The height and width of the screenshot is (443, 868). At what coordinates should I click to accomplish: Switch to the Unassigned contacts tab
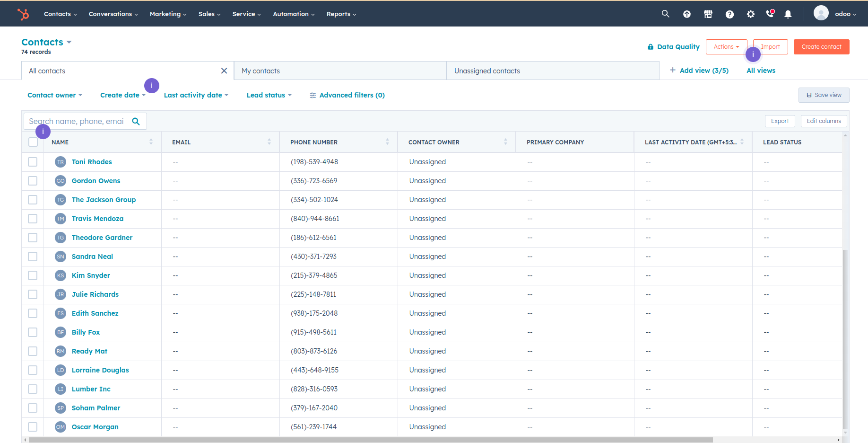[487, 71]
